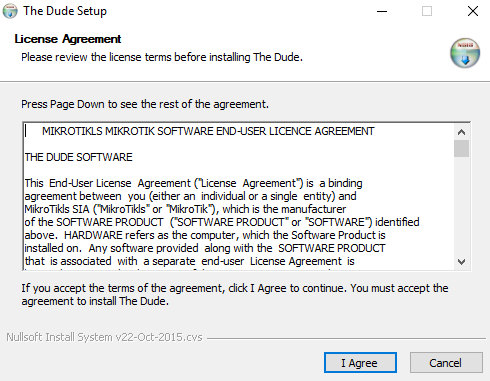This screenshot has width=490, height=381.
Task: Click the NSIS installer logo in the header
Action: click(x=465, y=53)
